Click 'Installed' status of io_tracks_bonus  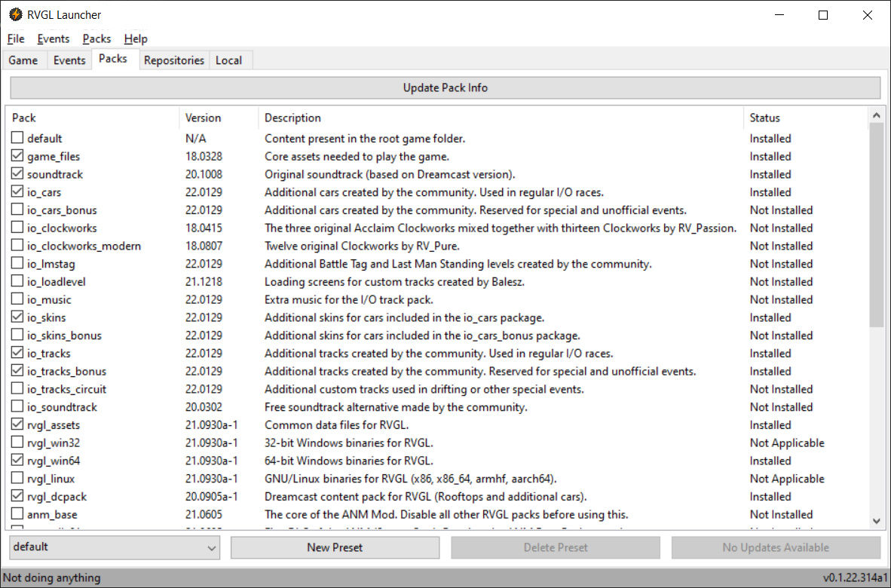(x=770, y=371)
